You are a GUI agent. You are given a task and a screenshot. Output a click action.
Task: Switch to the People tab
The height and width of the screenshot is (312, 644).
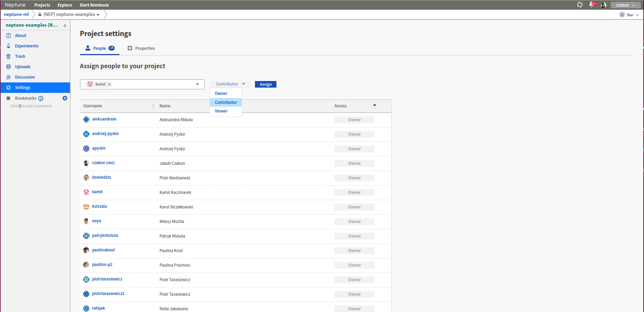click(x=100, y=48)
